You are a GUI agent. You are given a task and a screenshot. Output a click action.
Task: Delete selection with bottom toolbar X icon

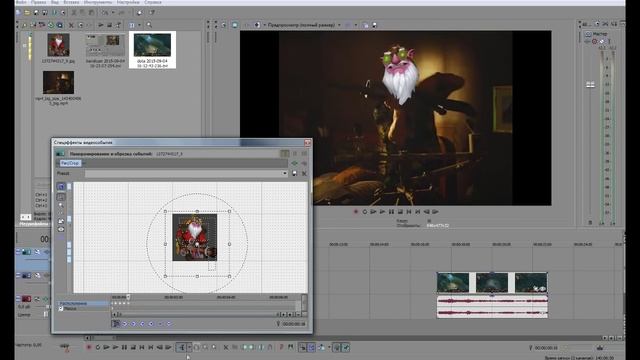(x=226, y=347)
